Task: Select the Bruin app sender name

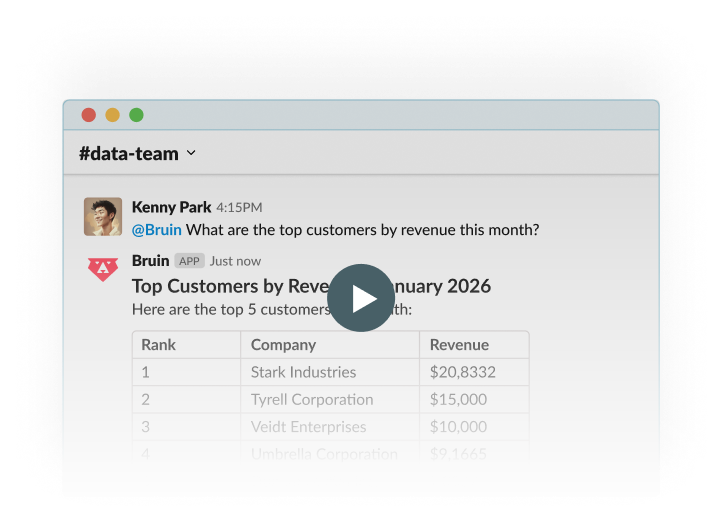Action: [151, 261]
